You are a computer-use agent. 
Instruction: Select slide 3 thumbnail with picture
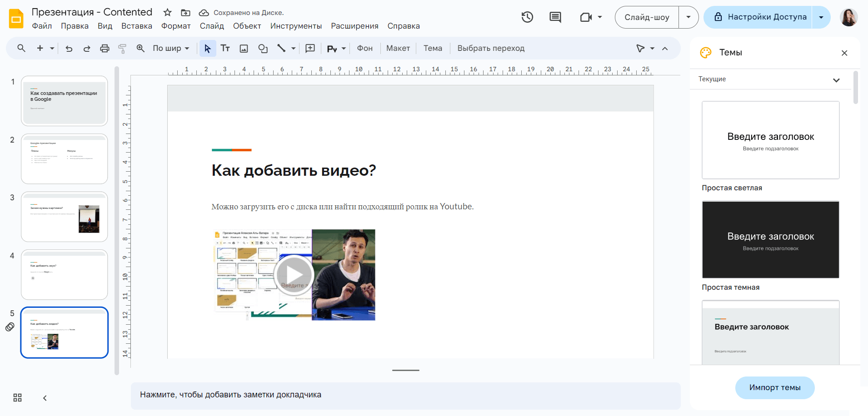pos(65,217)
